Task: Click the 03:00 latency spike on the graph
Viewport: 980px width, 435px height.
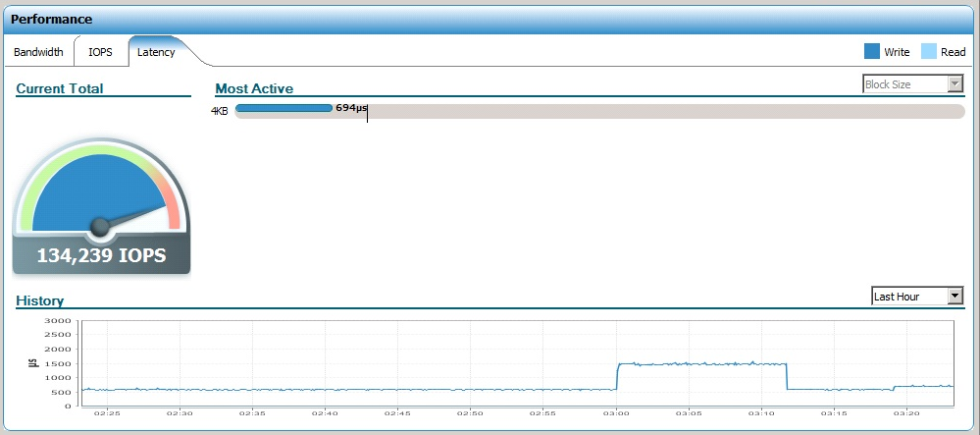Action: tap(701, 363)
